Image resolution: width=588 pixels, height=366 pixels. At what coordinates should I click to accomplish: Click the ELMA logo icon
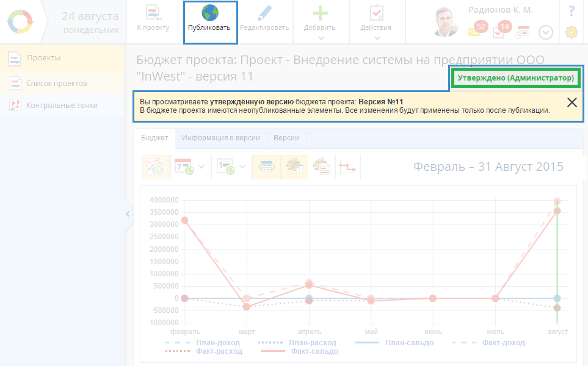coord(20,22)
